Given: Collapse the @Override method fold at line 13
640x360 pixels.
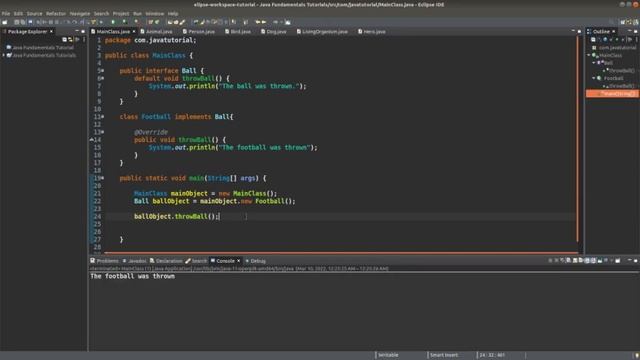Looking at the screenshot, I should pos(103,132).
